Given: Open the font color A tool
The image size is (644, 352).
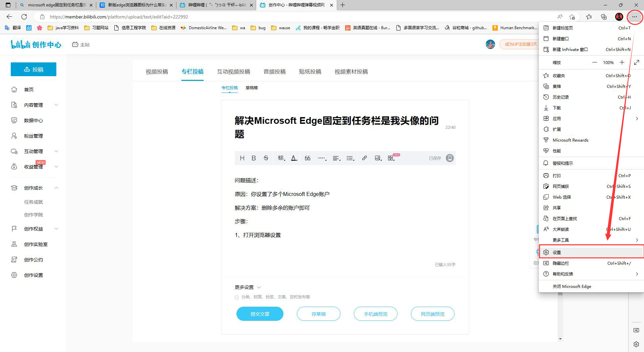Looking at the screenshot, I should [x=294, y=158].
